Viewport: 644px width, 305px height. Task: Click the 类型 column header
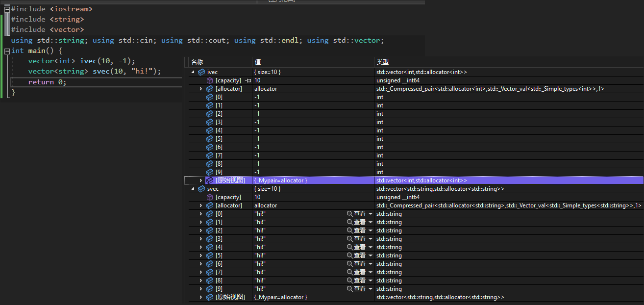pyautogui.click(x=382, y=62)
